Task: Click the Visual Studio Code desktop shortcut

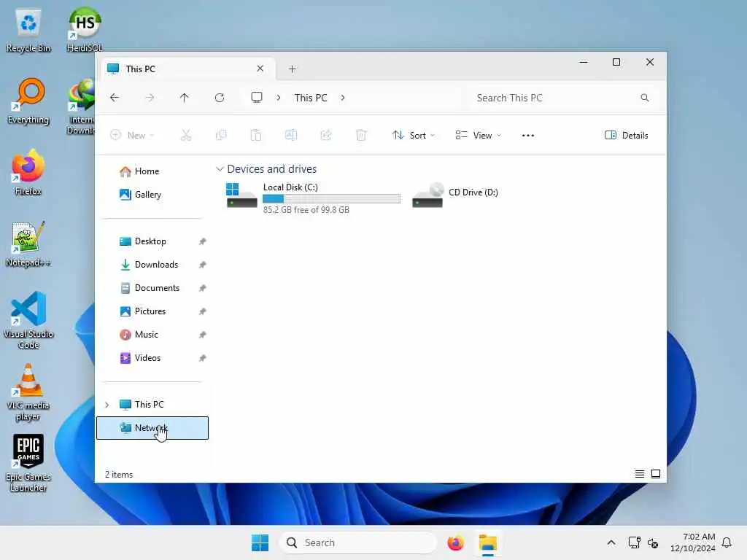Action: 28,320
